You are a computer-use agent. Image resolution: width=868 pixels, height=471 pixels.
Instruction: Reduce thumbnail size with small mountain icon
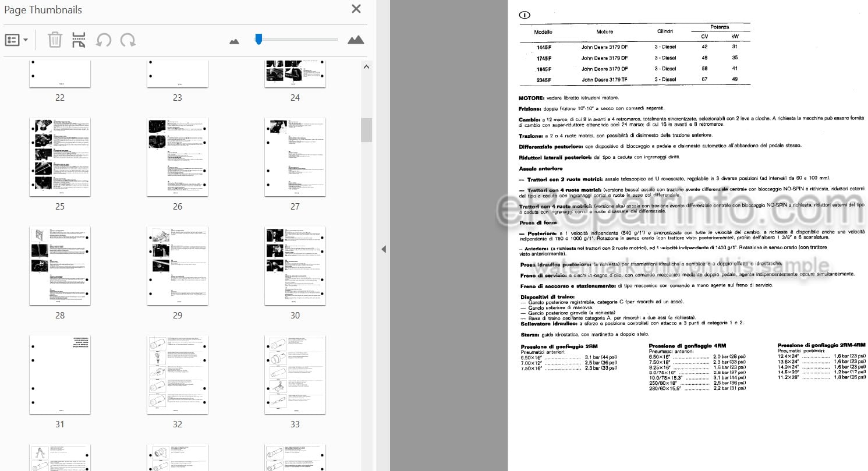(235, 41)
